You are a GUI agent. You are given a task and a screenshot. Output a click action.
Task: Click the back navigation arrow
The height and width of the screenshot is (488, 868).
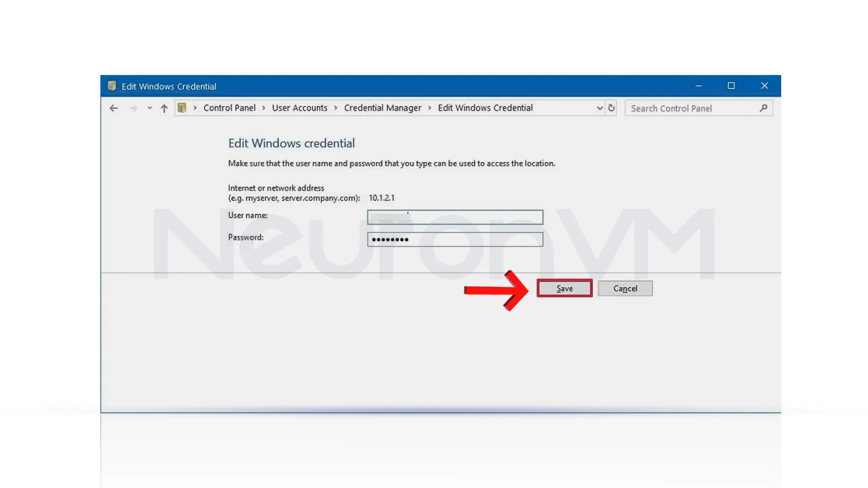click(x=113, y=108)
